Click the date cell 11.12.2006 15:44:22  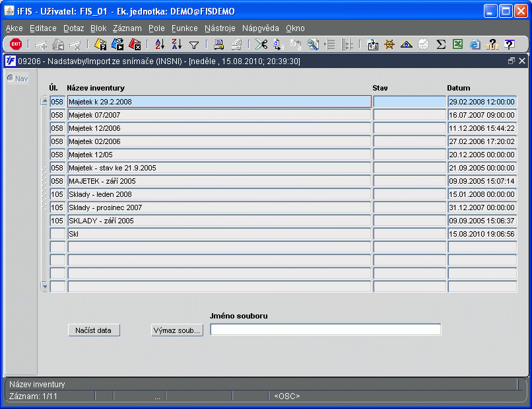click(x=482, y=128)
